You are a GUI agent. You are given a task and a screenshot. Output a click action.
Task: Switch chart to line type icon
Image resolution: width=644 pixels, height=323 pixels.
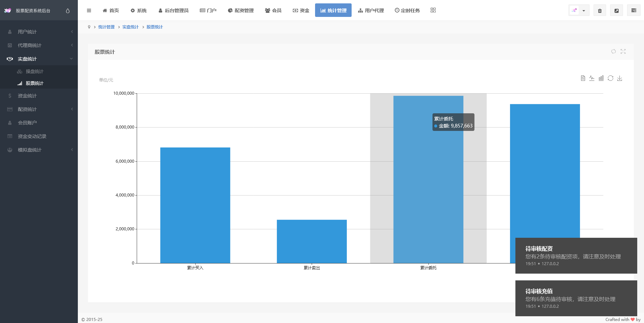point(592,78)
